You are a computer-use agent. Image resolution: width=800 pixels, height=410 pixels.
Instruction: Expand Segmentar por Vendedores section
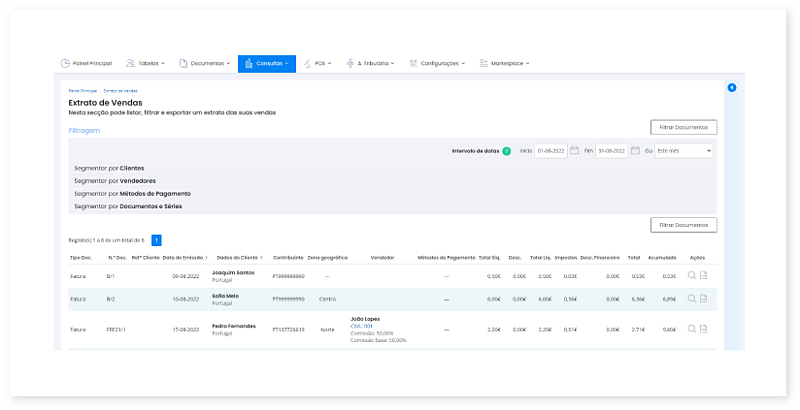point(115,181)
